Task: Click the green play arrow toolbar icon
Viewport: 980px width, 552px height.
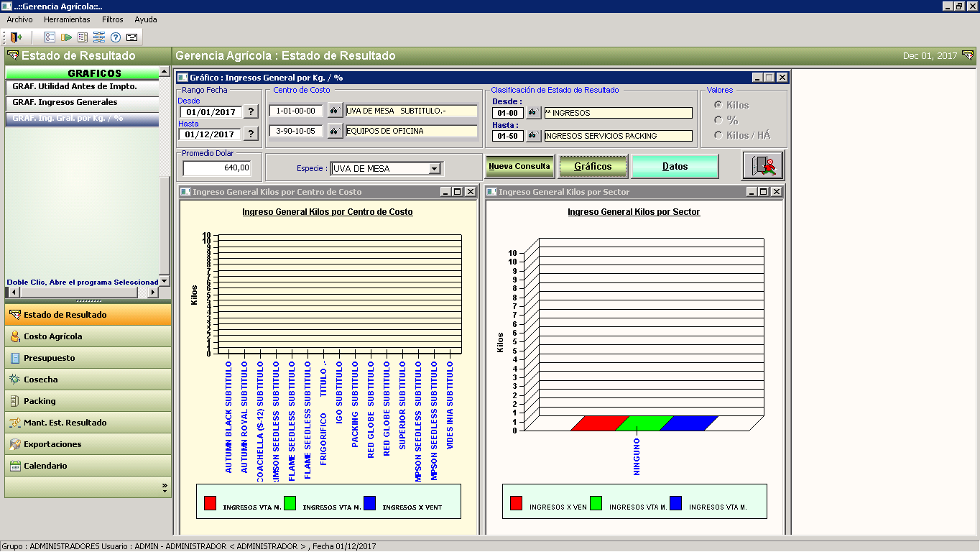Action: (66, 37)
